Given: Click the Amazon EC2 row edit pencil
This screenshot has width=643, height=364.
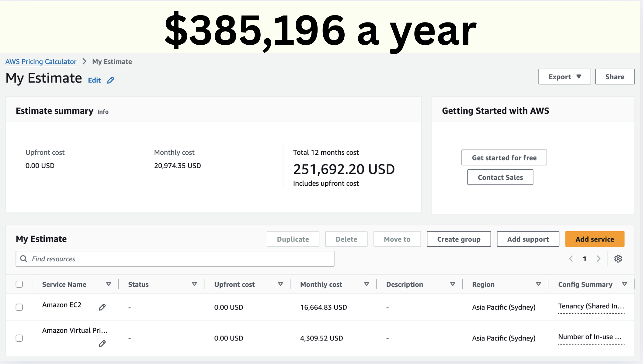Looking at the screenshot, I should coord(102,307).
